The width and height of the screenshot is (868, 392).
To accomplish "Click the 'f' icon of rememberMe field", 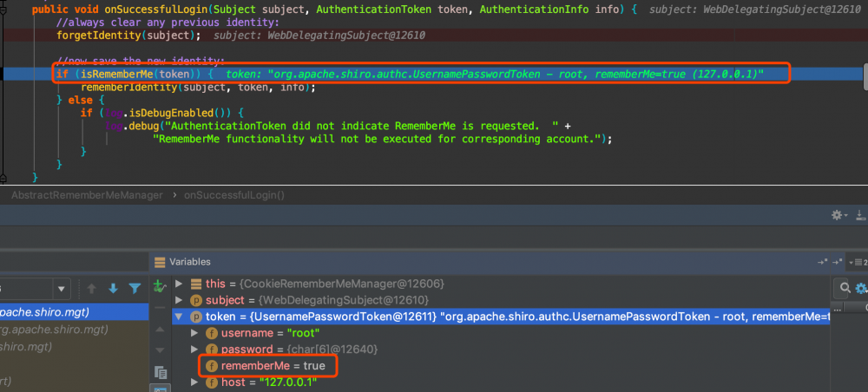I will (x=212, y=366).
